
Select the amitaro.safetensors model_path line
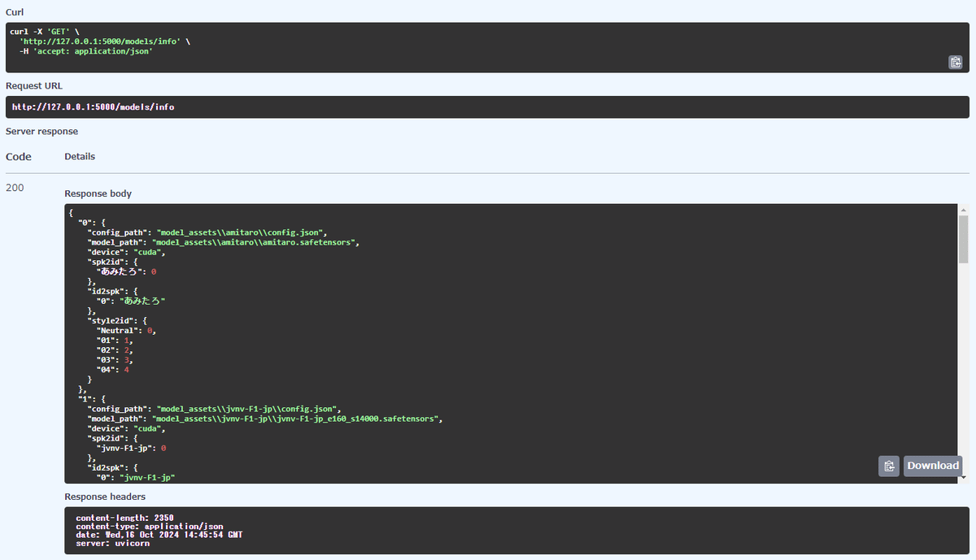224,241
